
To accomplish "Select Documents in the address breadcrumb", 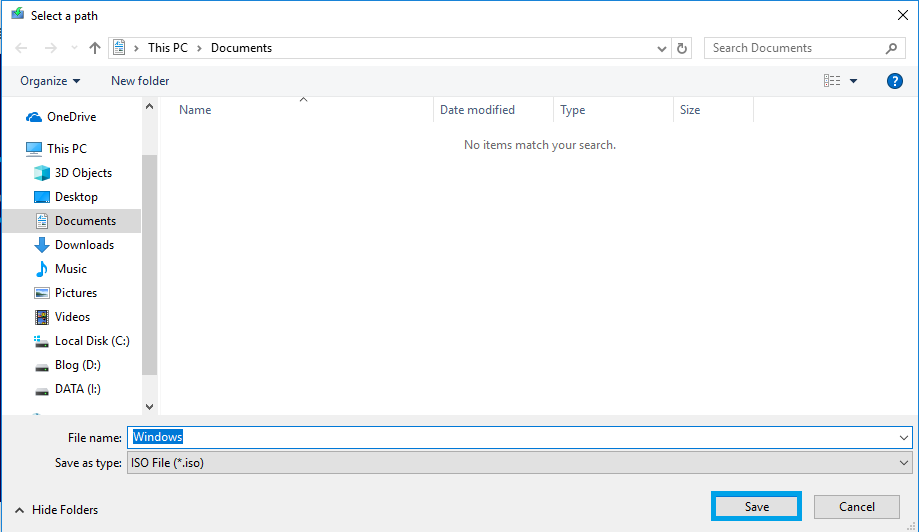I will [x=241, y=48].
